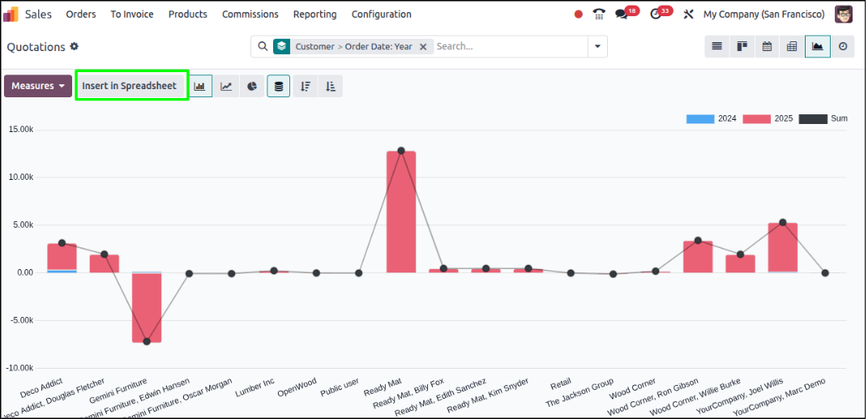Open the company switcher My Company (San Francisco)
Screen dimensions: 868x419
coord(764,15)
